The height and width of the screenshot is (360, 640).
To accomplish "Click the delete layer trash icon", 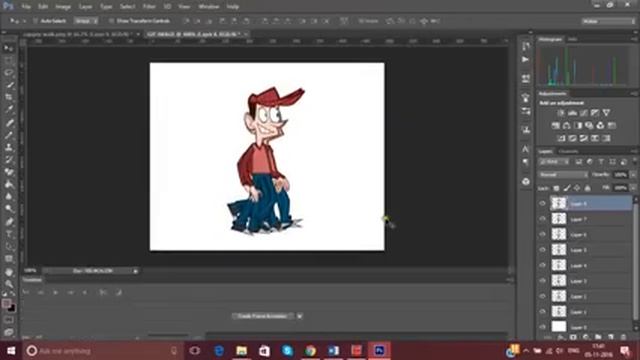I will pos(623,337).
